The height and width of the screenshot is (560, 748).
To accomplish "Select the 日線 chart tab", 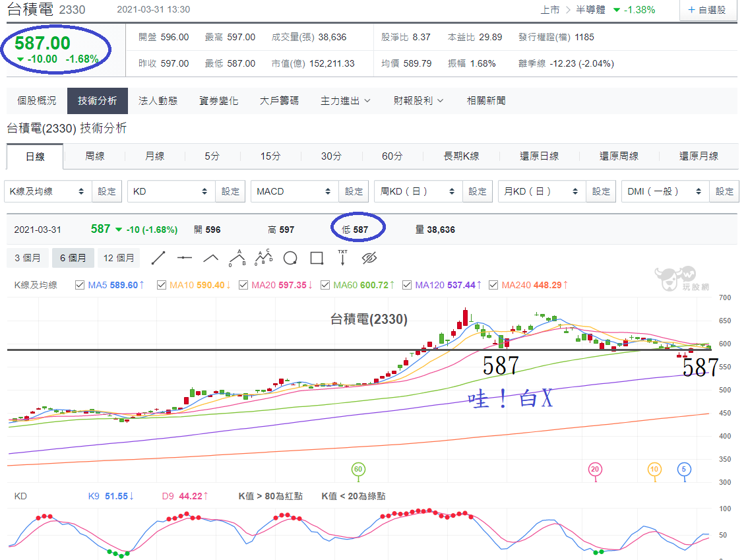I will click(35, 156).
